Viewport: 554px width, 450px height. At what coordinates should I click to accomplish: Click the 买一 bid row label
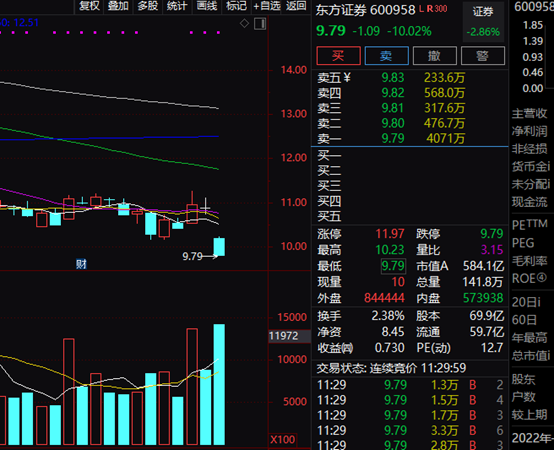329,155
